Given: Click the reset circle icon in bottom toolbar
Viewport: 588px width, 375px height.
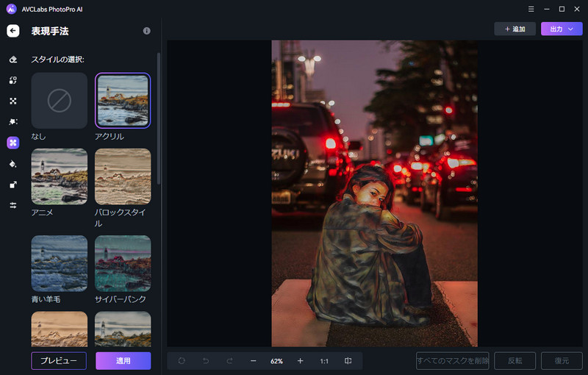Looking at the screenshot, I should tap(182, 361).
